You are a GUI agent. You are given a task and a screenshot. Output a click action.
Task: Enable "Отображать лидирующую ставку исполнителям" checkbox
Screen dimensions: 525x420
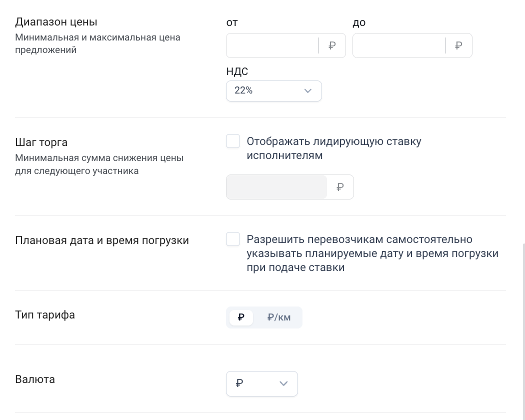(x=233, y=141)
